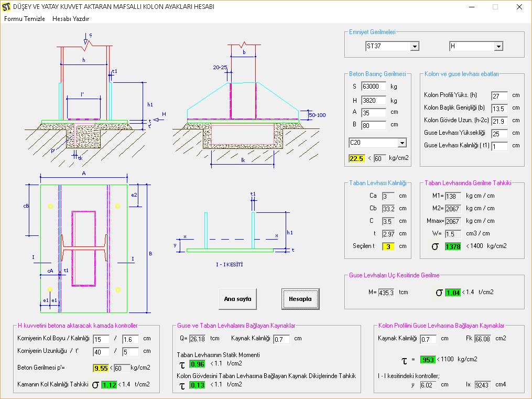Viewport: 532px width, 399px height.
Task: Close the column base calculation window
Action: [x=519, y=7]
